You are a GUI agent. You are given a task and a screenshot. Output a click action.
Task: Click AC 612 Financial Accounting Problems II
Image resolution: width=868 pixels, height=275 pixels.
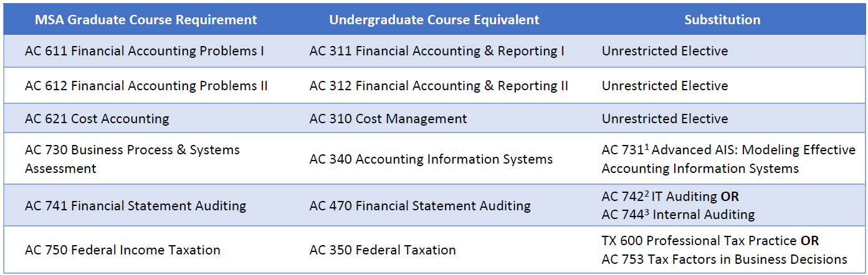[x=146, y=85]
